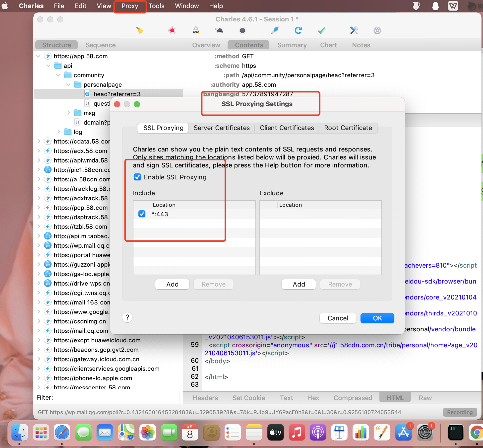
Task: Open Calendar icon in the dock
Action: pyautogui.click(x=190, y=432)
